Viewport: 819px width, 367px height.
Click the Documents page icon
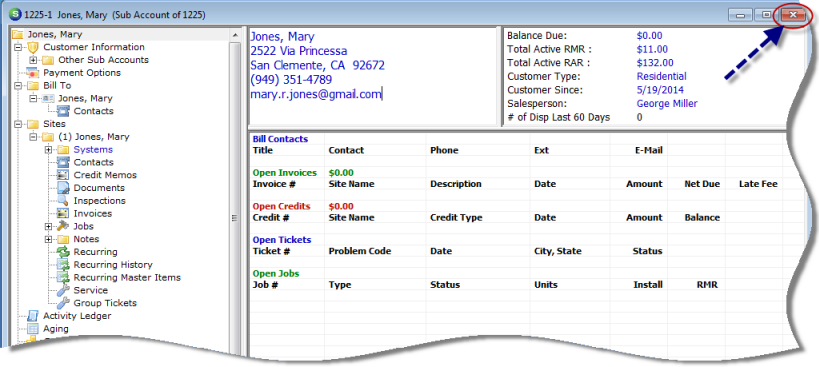coord(63,188)
